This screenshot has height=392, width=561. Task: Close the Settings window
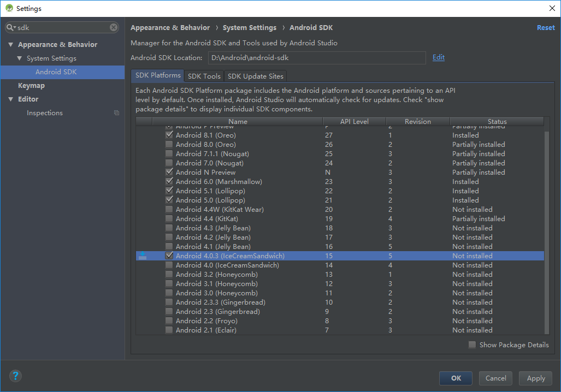point(552,8)
